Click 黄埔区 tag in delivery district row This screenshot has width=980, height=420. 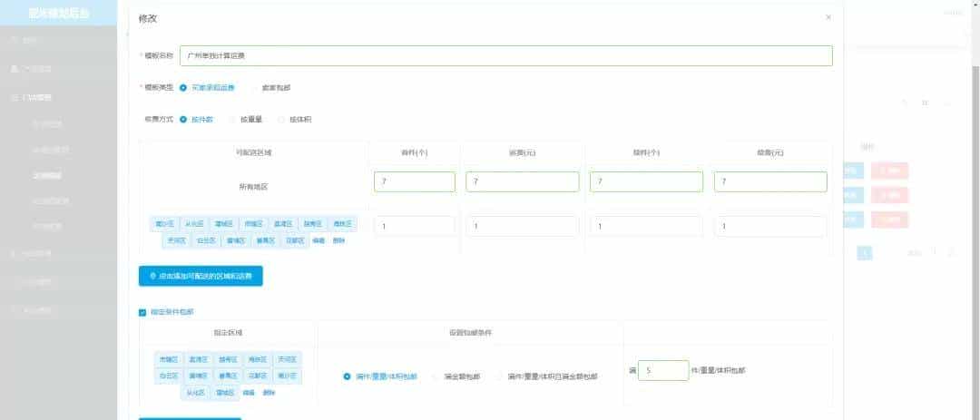coord(236,240)
